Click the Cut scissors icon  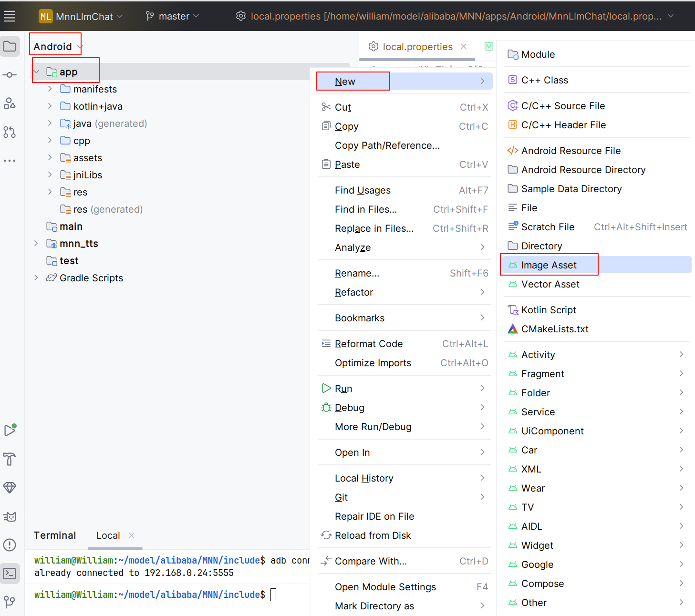coord(326,107)
